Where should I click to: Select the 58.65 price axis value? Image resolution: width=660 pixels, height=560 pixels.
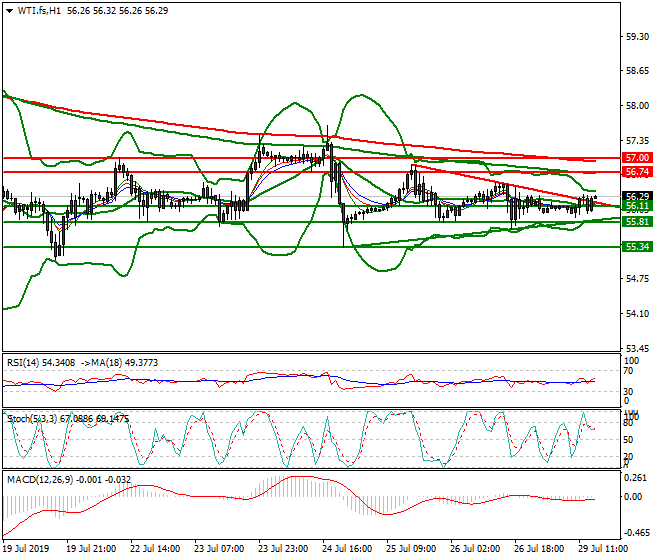coord(637,71)
